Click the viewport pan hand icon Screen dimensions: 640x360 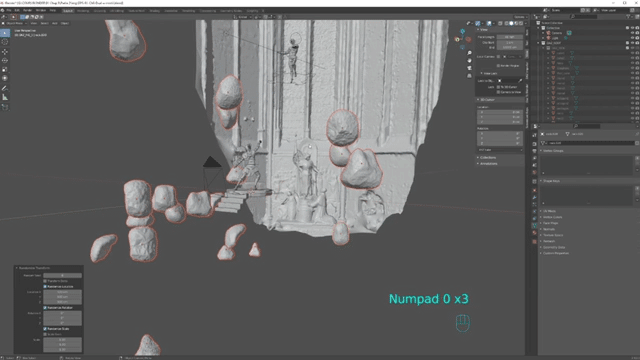click(469, 60)
